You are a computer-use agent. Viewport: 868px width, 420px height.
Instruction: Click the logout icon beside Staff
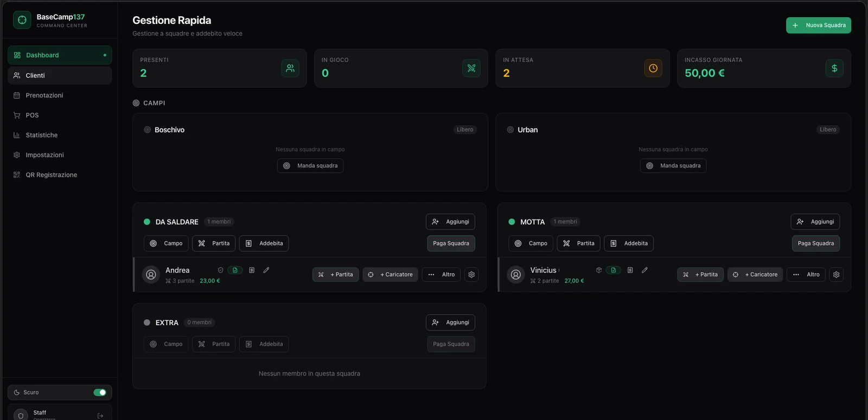pos(100,416)
